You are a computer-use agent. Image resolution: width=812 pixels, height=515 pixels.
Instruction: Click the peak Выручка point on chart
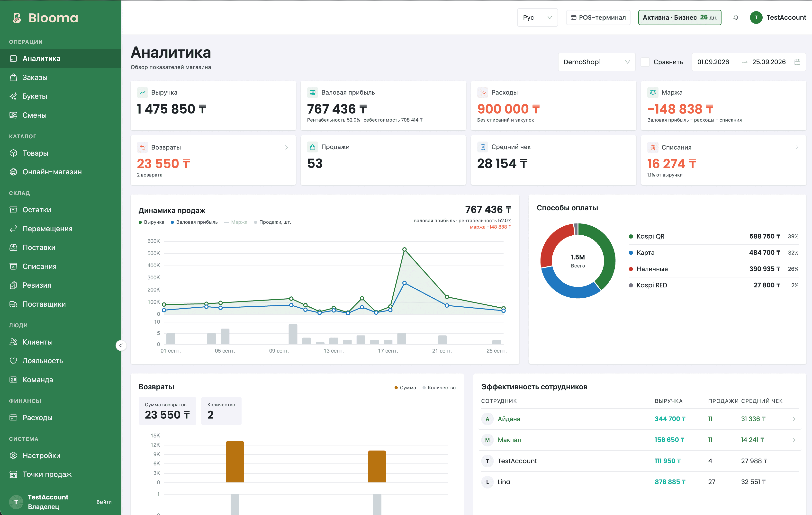click(404, 249)
